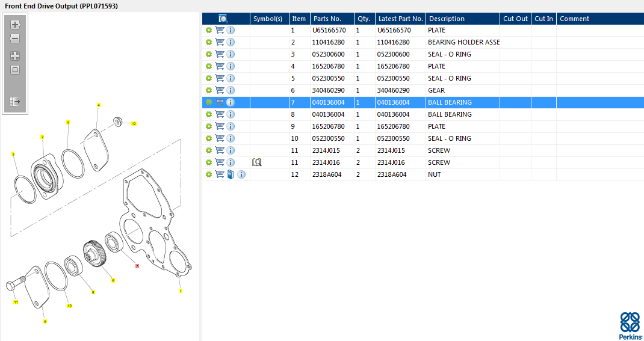This screenshot has width=644, height=341.
Task: Click the Latest Part No. column header
Action: (x=400, y=19)
